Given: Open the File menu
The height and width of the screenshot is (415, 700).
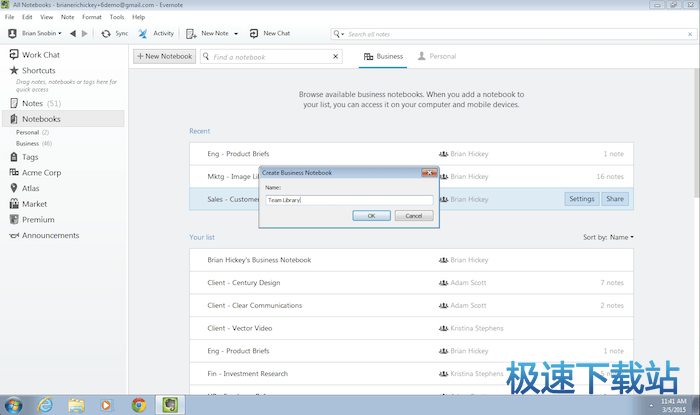Looking at the screenshot, I should (x=9, y=17).
